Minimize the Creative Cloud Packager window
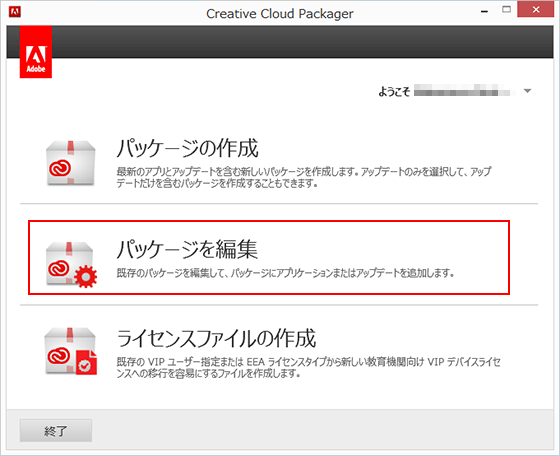560x456 pixels. (x=484, y=11)
